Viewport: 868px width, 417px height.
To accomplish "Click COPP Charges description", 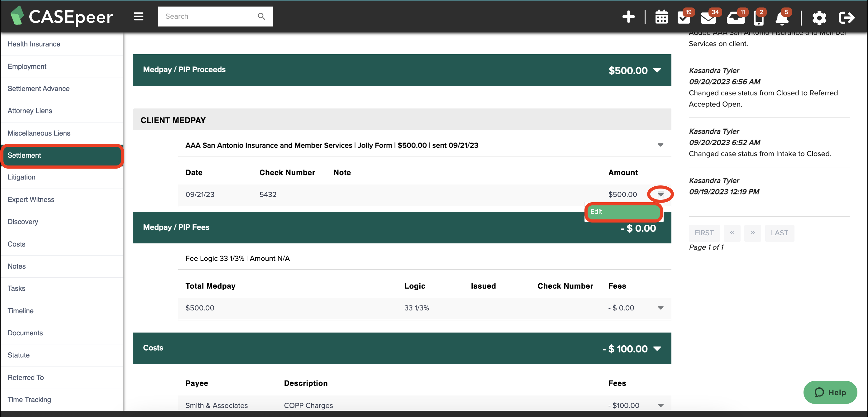I will 308,405.
